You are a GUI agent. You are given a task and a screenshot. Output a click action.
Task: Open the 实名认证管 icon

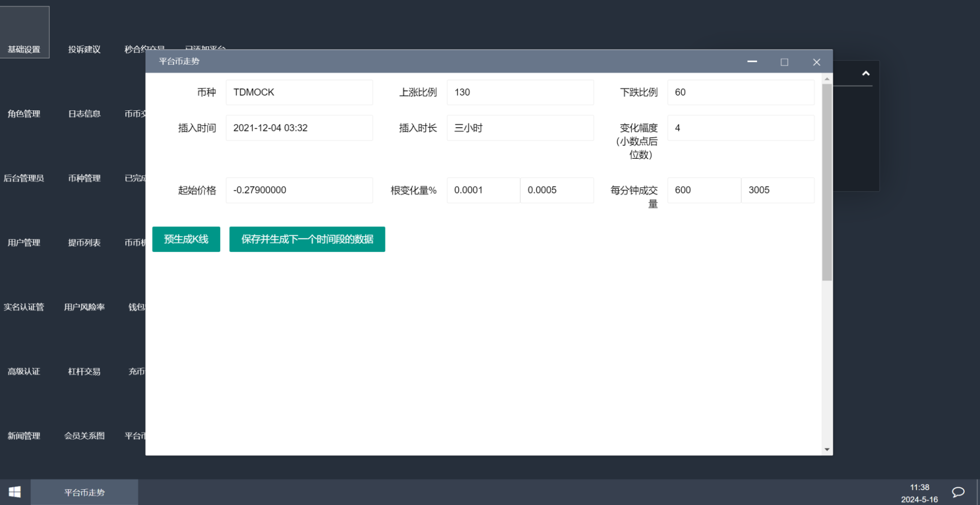pos(24,307)
